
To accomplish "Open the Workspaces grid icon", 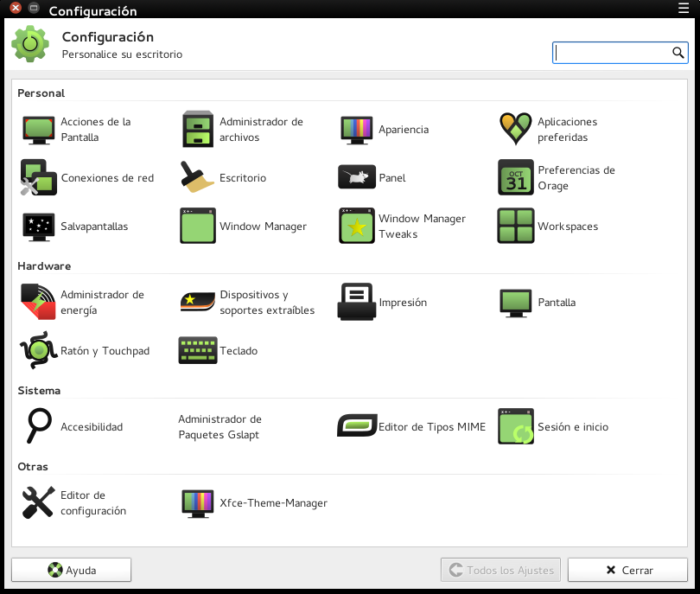I will point(516,226).
